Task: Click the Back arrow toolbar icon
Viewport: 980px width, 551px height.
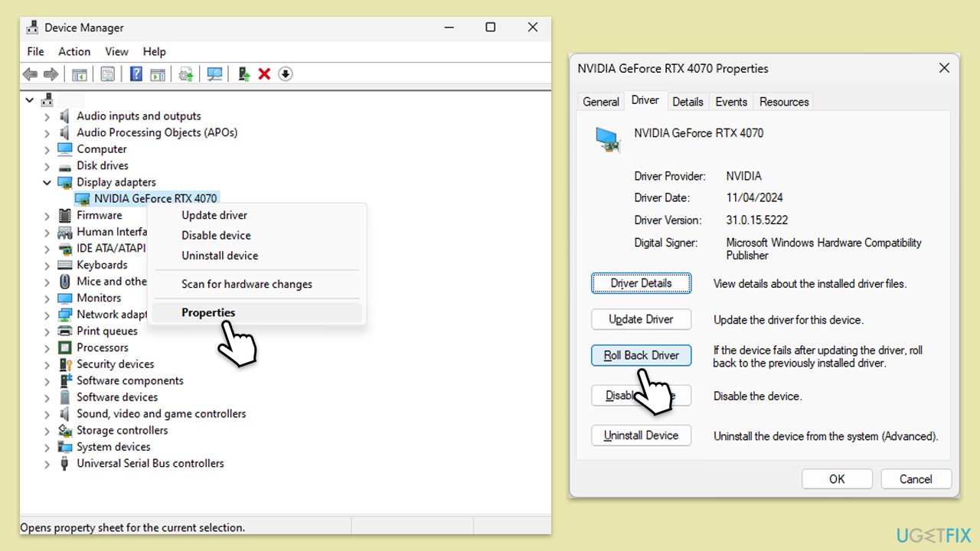Action: (x=30, y=73)
